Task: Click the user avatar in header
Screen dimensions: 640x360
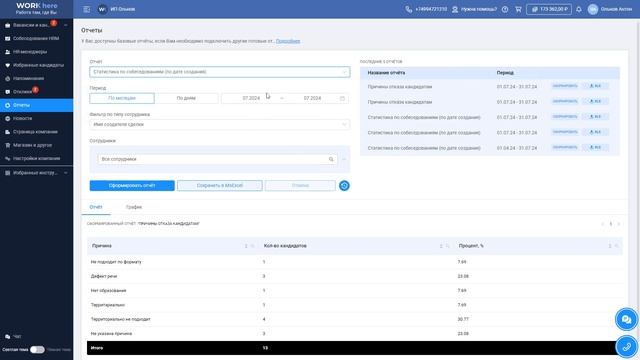Action: pyautogui.click(x=593, y=9)
